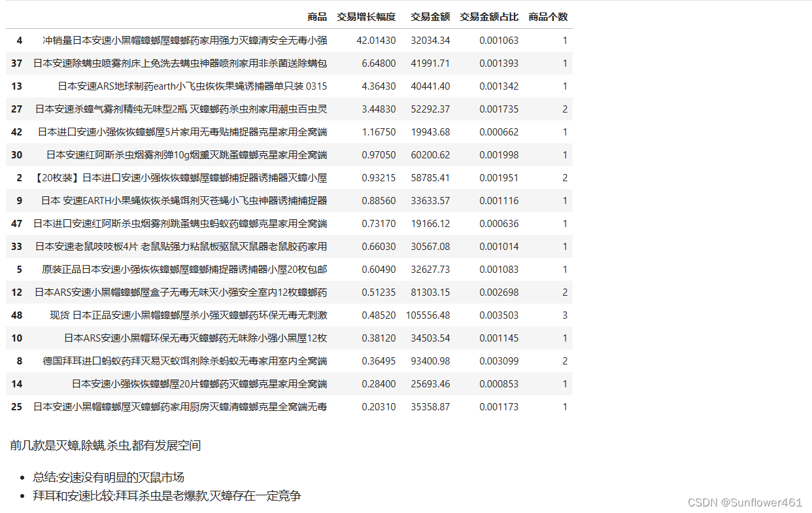Select row index 47
The width and height of the screenshot is (812, 513).
click(17, 224)
